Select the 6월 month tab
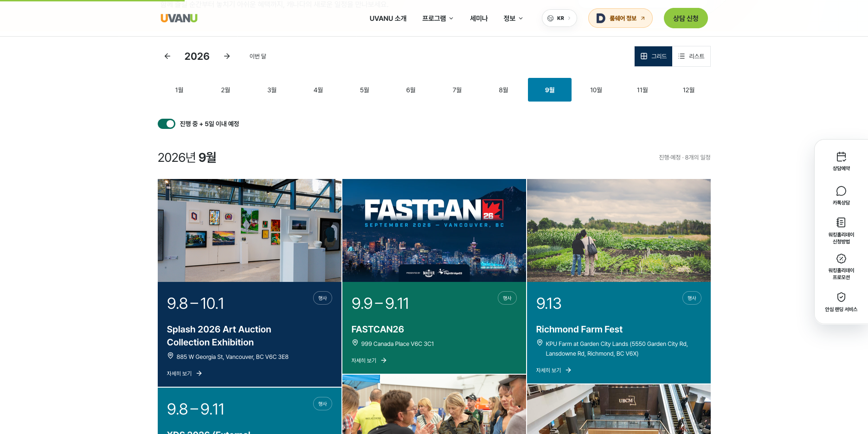 click(x=411, y=90)
